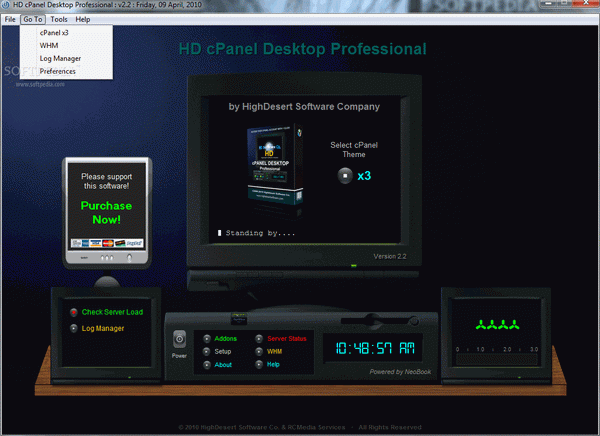The height and width of the screenshot is (436, 600).
Task: Choose cPanel x3 from Go To menu
Action: point(66,33)
